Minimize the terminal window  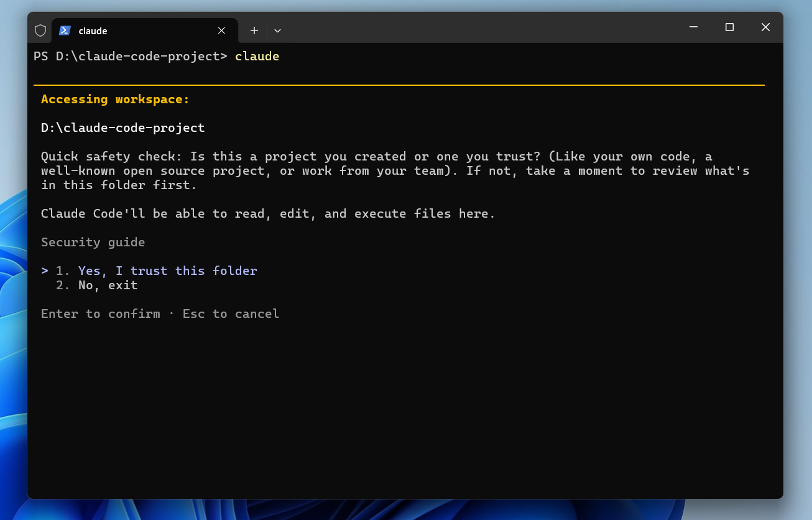click(694, 27)
